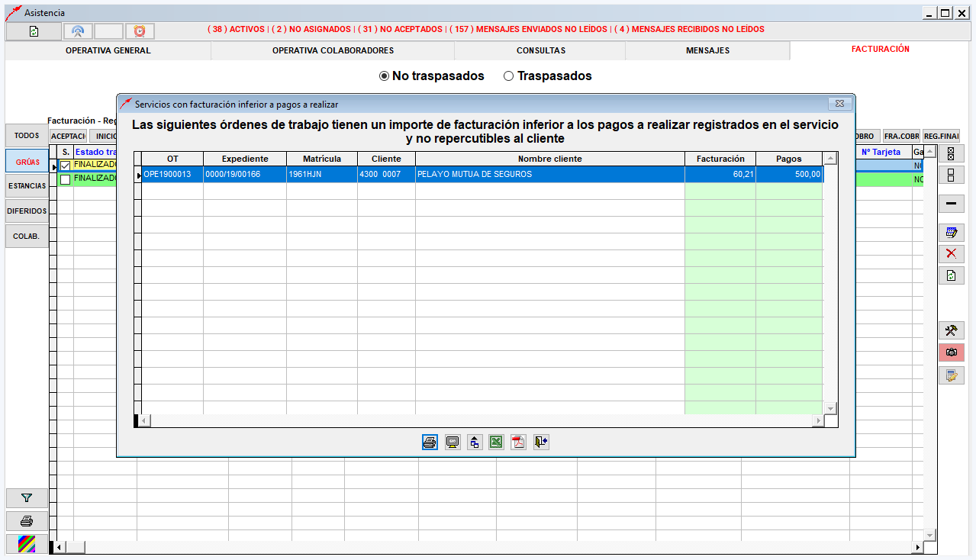Image resolution: width=976 pixels, height=560 pixels.
Task: Select the Traspasados radio button
Action: pos(509,76)
